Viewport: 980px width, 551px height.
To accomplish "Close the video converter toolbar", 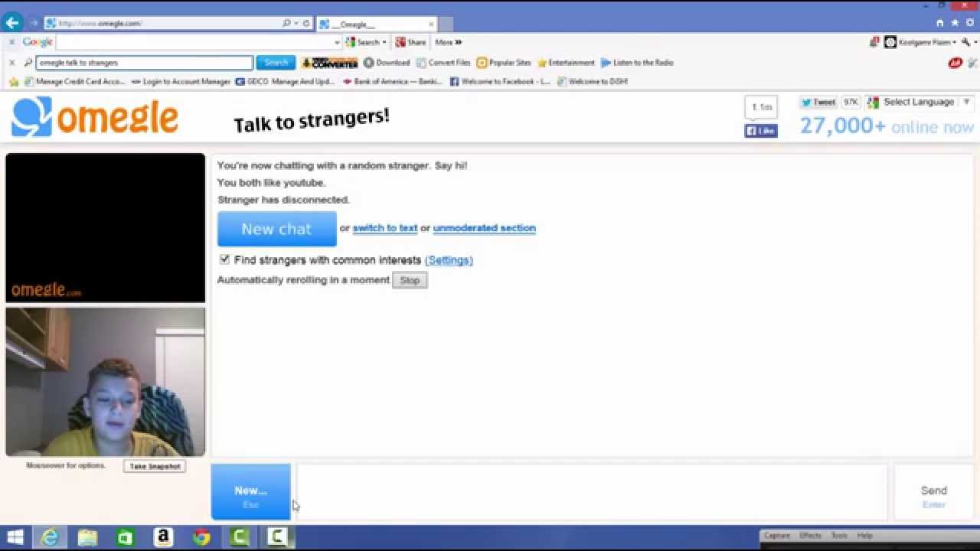I will [11, 63].
